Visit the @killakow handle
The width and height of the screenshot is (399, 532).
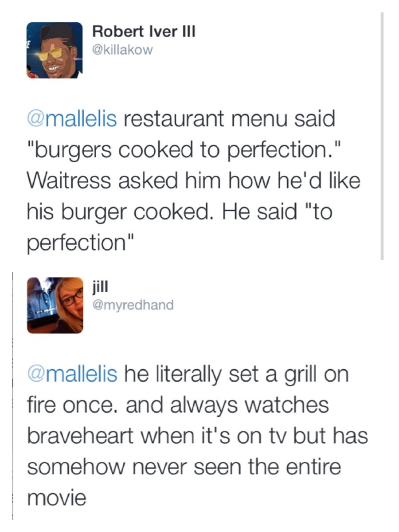click(122, 49)
